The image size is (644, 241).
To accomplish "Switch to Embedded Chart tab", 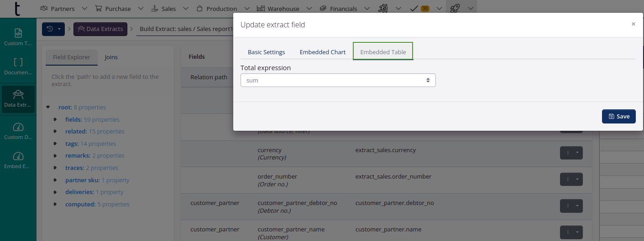I will click(322, 52).
